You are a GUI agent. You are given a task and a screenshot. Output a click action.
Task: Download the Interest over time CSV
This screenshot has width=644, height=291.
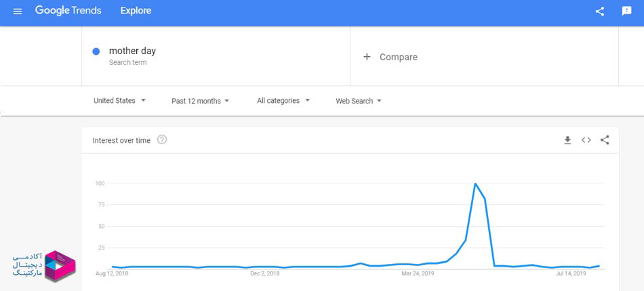(568, 140)
